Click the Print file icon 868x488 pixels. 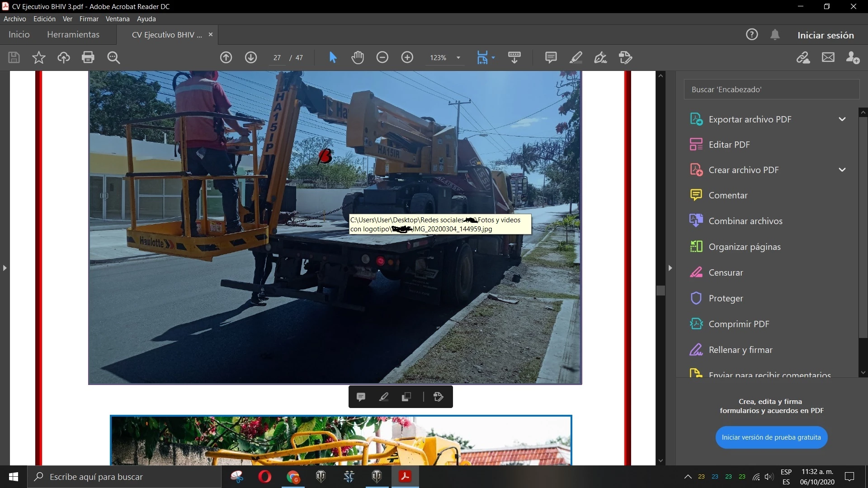click(x=88, y=57)
